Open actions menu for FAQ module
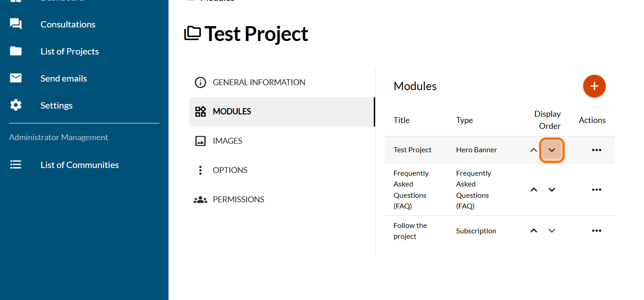Viewport: 644px width, 300px height. (x=596, y=190)
